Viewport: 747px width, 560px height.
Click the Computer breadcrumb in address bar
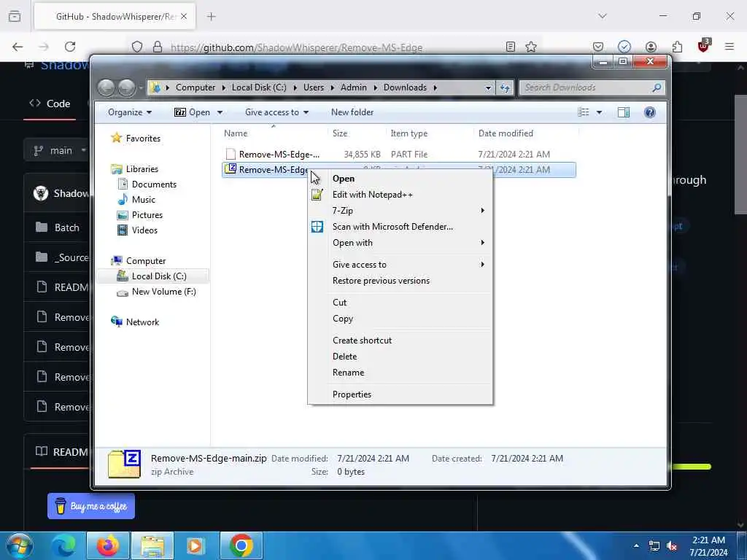(196, 87)
